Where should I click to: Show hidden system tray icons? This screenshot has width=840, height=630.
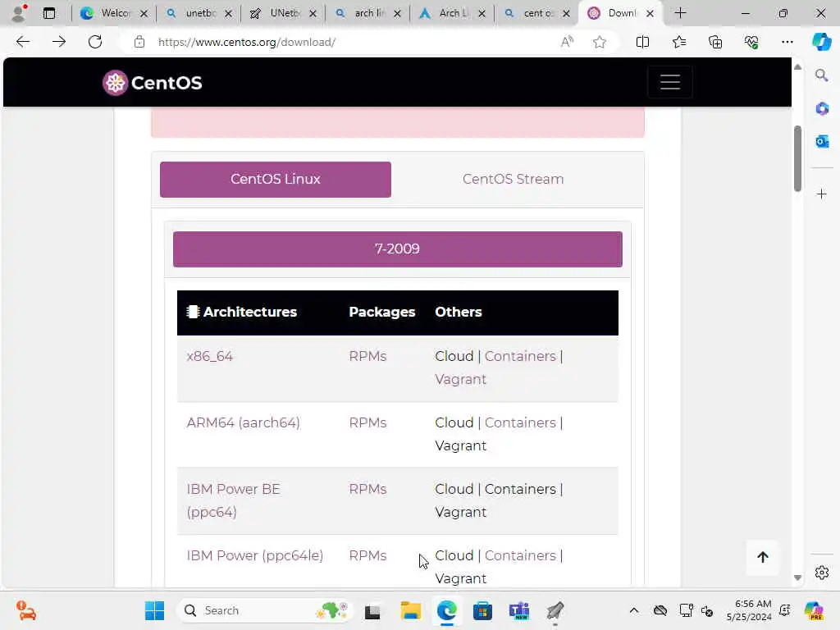click(x=634, y=610)
